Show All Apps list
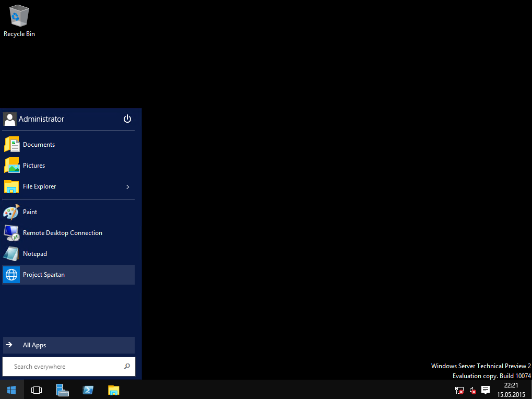This screenshot has height=399, width=532. click(x=68, y=345)
